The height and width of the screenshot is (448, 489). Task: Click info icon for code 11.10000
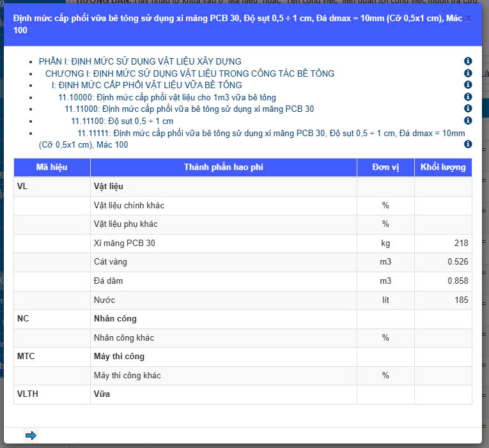468,97
